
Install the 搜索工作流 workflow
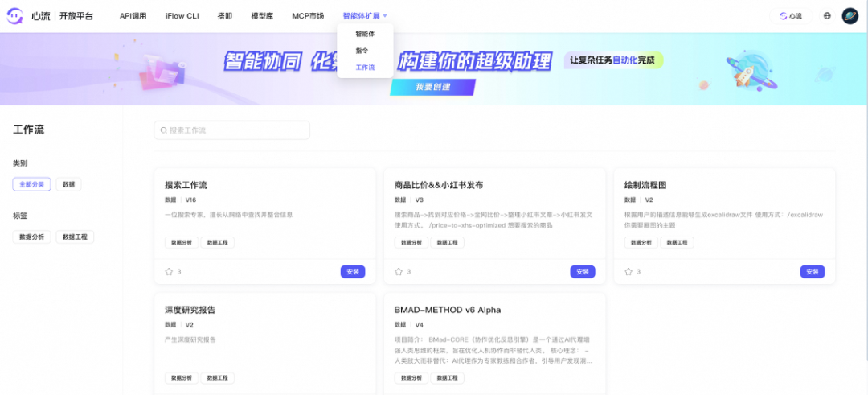tap(353, 272)
